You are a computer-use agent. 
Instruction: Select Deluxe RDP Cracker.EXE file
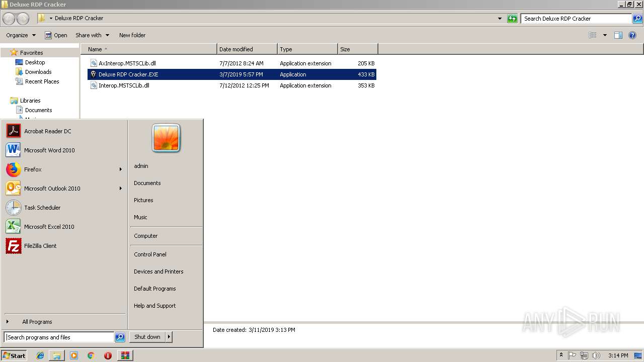tap(232, 74)
